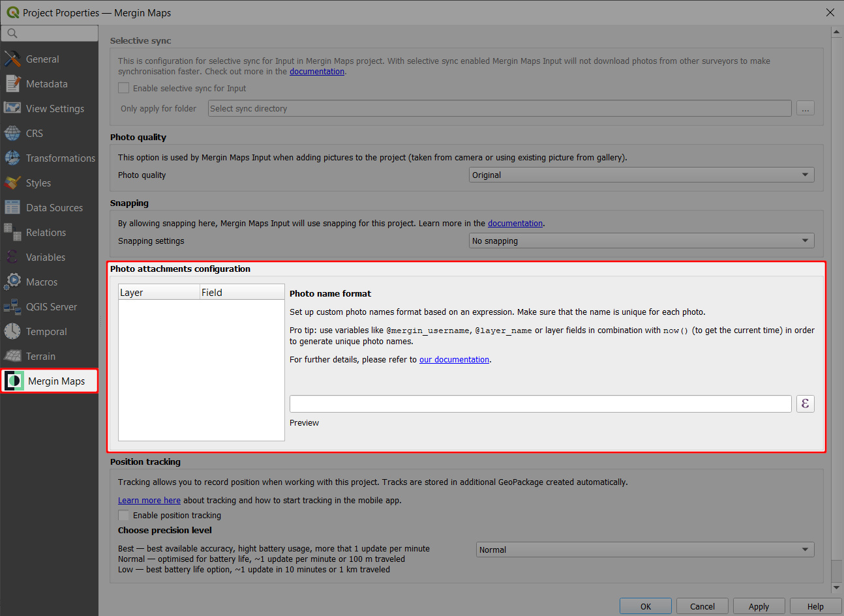Switch to the Metadata tab
This screenshot has width=844, height=616.
[50, 83]
